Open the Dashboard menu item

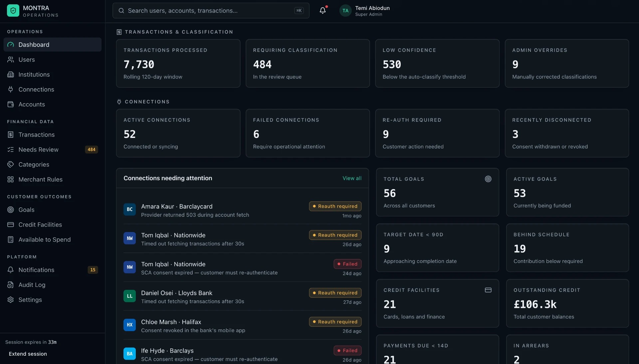(x=53, y=45)
